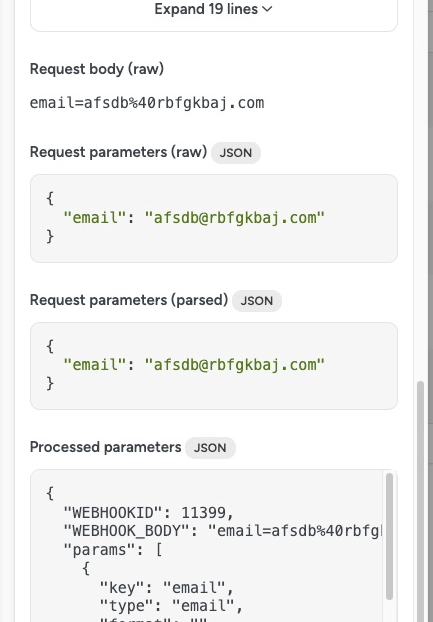Click the Expand 19 lines button
Image resolution: width=433 pixels, height=622 pixels.
[x=213, y=9]
